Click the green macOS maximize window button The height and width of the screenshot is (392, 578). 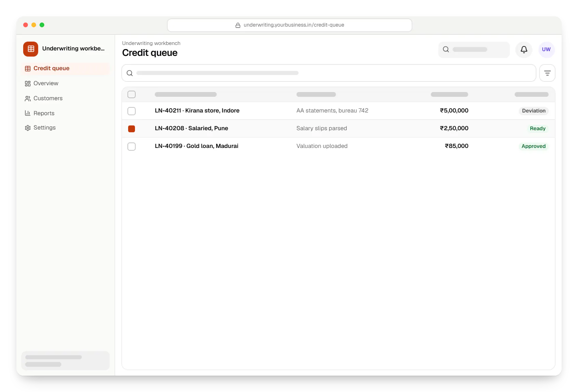tap(42, 25)
